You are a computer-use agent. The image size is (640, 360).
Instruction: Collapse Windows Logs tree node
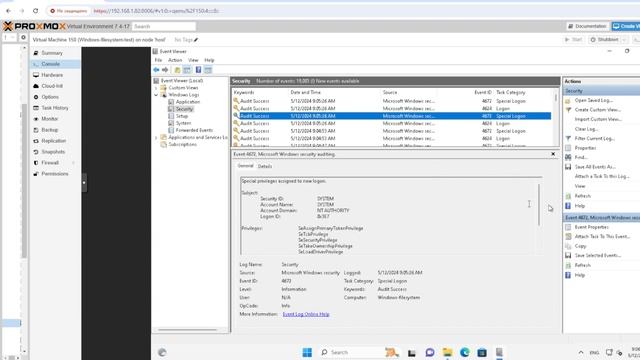point(156,95)
